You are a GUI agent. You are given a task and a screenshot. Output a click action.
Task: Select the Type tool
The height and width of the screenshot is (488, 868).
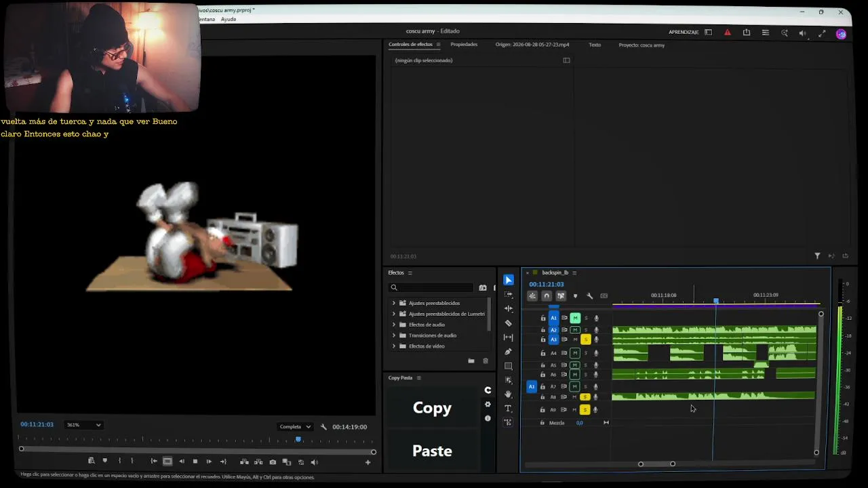click(x=509, y=408)
